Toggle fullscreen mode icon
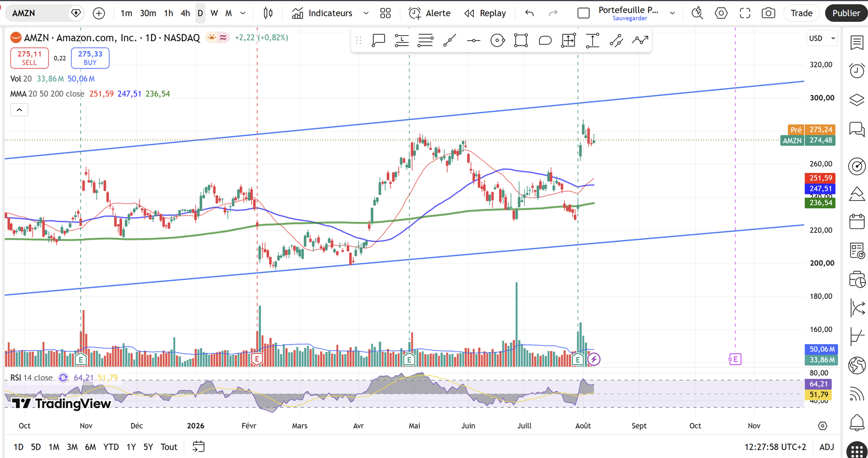Viewport: 868px width, 458px height. [745, 13]
